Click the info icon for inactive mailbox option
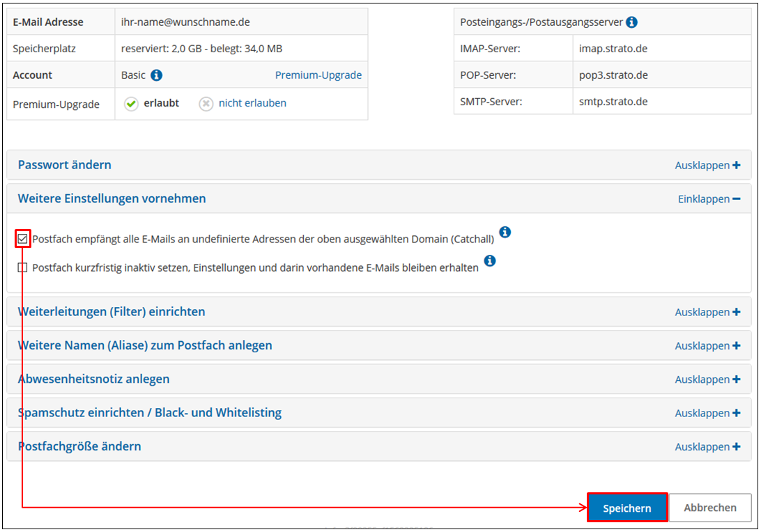The image size is (761, 532). [x=490, y=261]
